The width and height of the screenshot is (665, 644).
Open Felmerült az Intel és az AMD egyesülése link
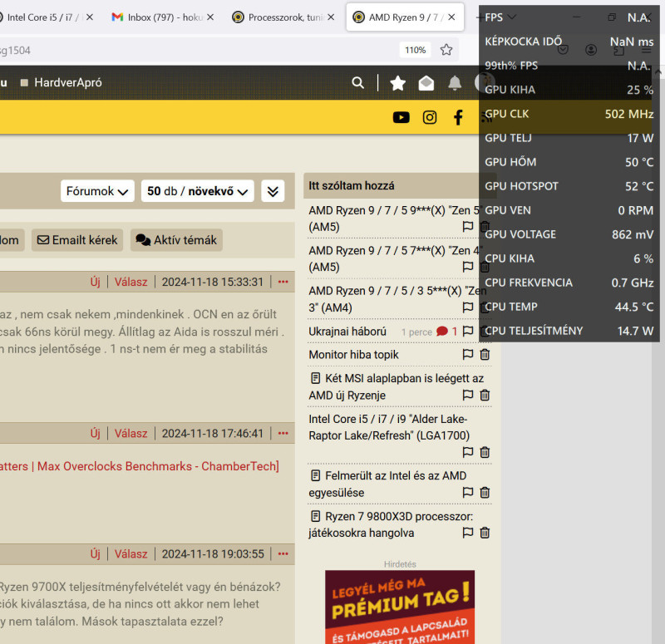pos(387,484)
